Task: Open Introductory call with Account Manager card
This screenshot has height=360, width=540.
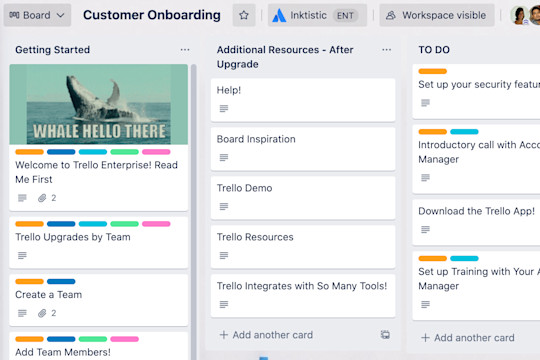Action: (x=476, y=159)
